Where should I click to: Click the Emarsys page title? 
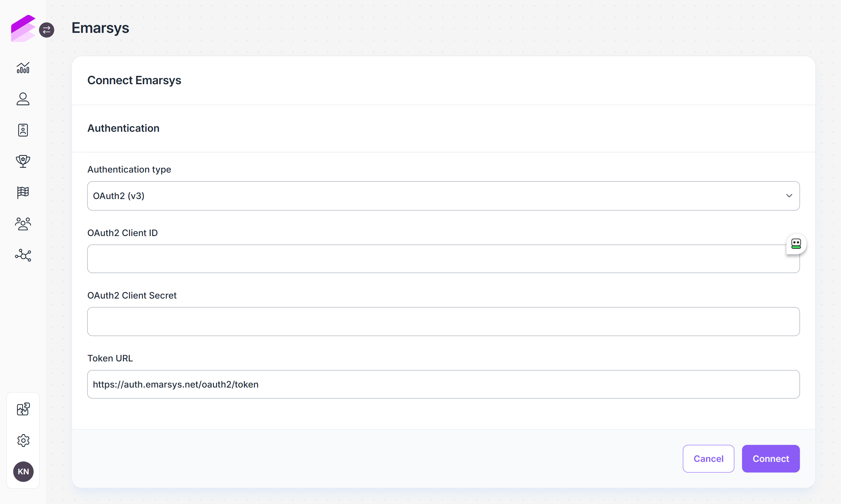tap(100, 28)
